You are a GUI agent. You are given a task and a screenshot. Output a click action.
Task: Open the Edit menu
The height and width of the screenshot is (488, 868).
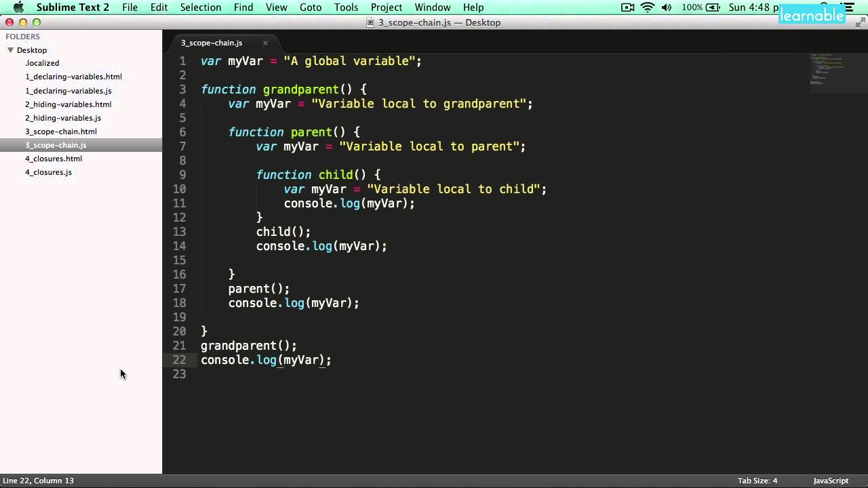(159, 7)
